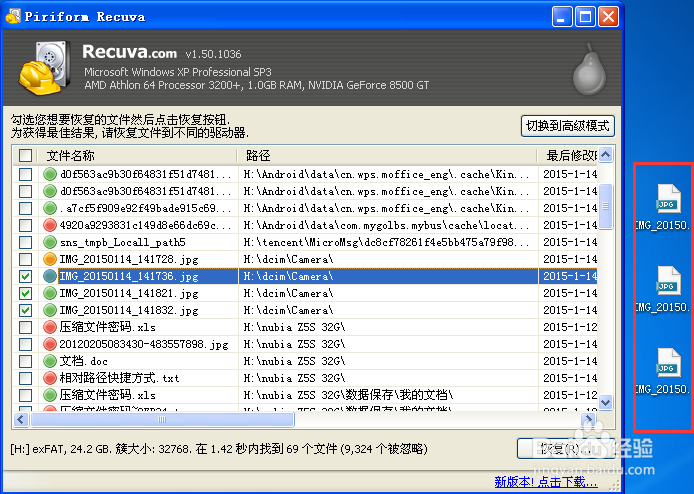Click the Piriform pear logo
The height and width of the screenshot is (494, 694).
pyautogui.click(x=590, y=69)
